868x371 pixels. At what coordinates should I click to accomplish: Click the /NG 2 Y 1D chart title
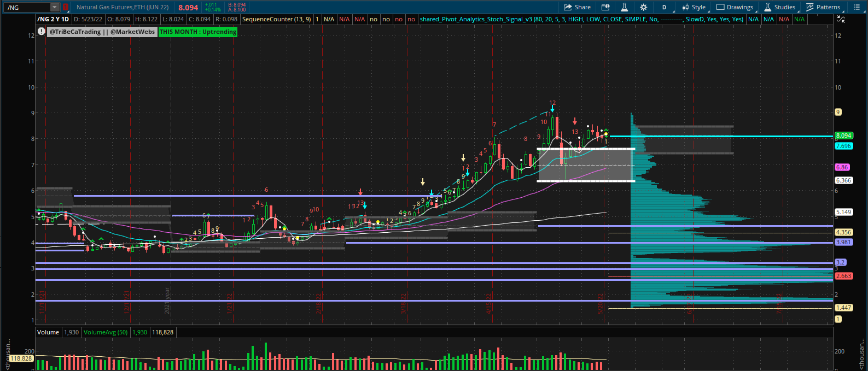click(x=53, y=19)
